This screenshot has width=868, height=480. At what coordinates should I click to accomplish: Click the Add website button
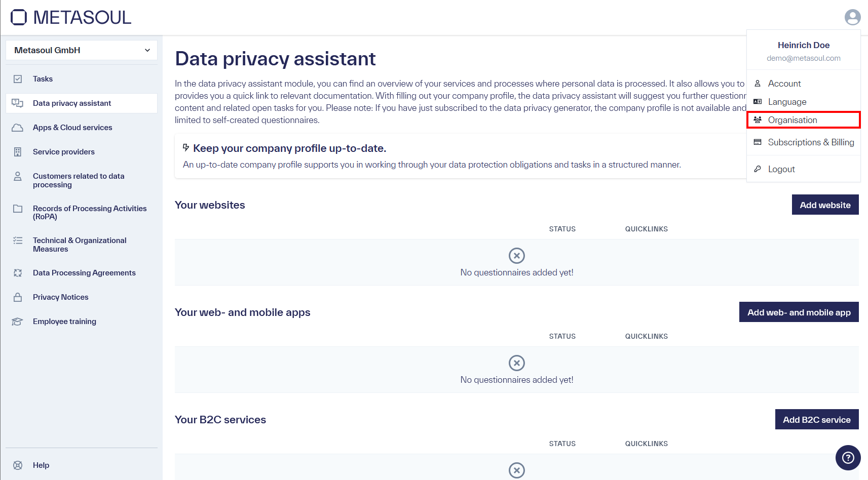(825, 205)
